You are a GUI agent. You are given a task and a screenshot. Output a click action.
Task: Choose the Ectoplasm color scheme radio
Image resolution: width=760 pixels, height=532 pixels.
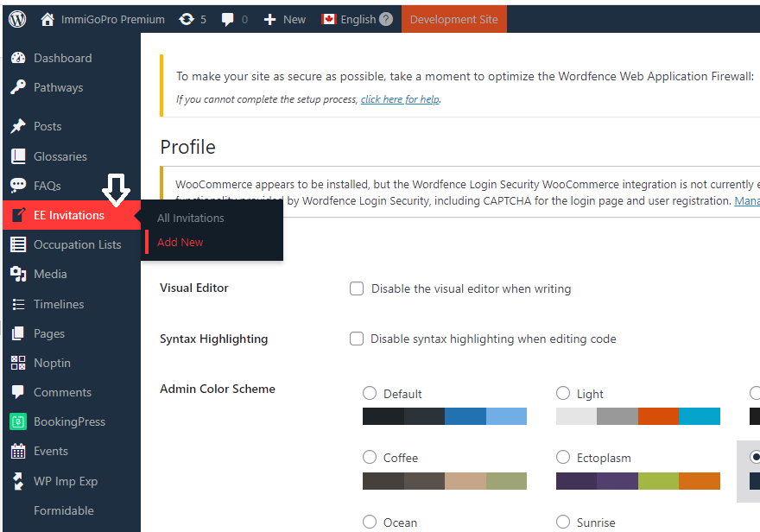coord(563,457)
